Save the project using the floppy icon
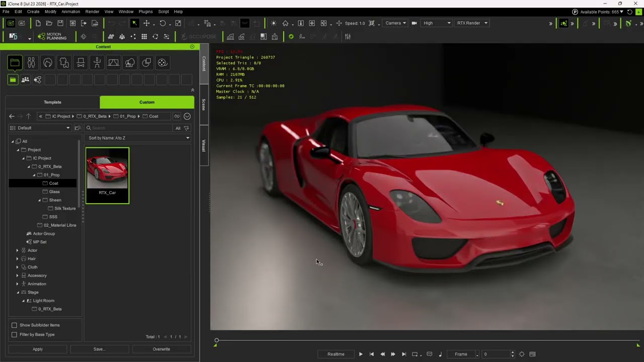This screenshot has height=362, width=644. [x=60, y=23]
